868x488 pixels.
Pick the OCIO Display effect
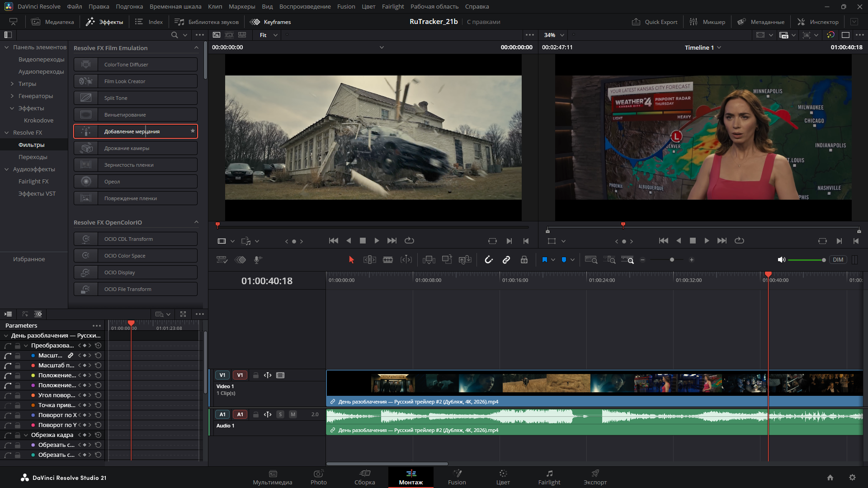pyautogui.click(x=136, y=272)
